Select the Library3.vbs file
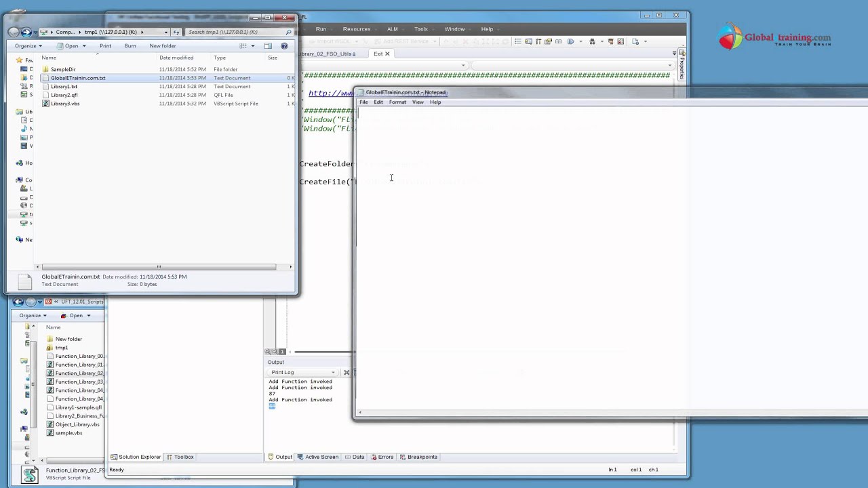This screenshot has width=868, height=488. pyautogui.click(x=65, y=104)
